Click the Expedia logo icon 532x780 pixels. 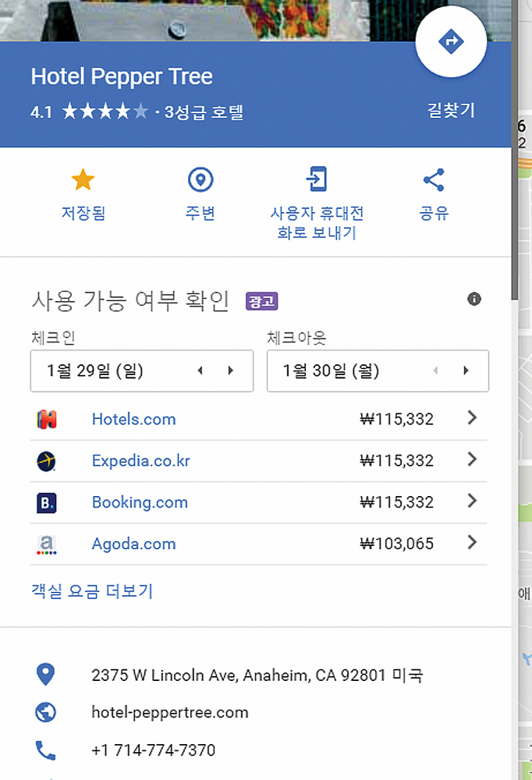(x=46, y=461)
